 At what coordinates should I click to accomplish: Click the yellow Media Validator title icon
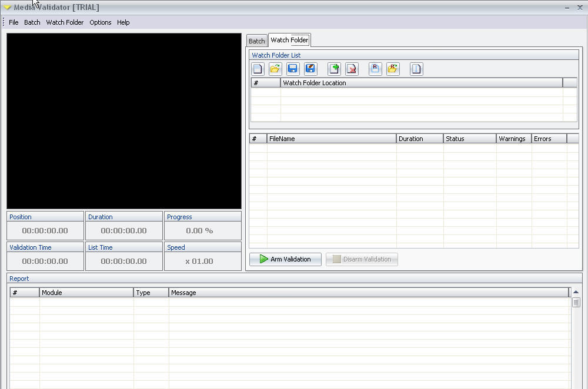6,7
